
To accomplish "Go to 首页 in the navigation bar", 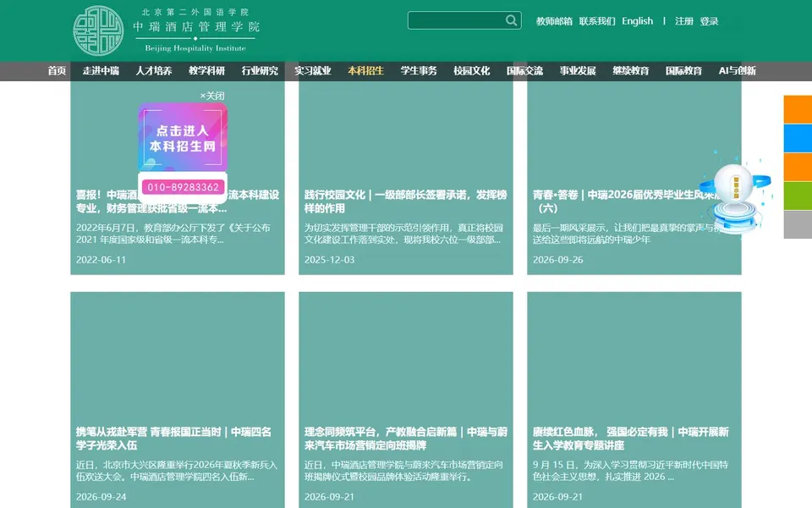I will pos(57,71).
